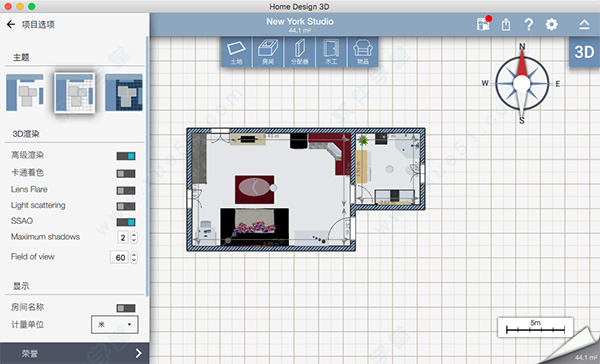The height and width of the screenshot is (364, 600).
Task: Select the red rug in the floor plan
Action: [x=254, y=189]
